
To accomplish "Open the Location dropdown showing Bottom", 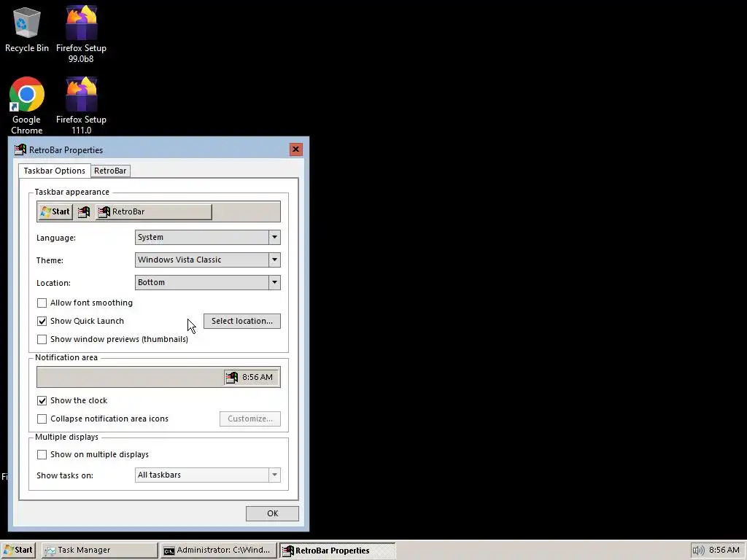I will [208, 282].
